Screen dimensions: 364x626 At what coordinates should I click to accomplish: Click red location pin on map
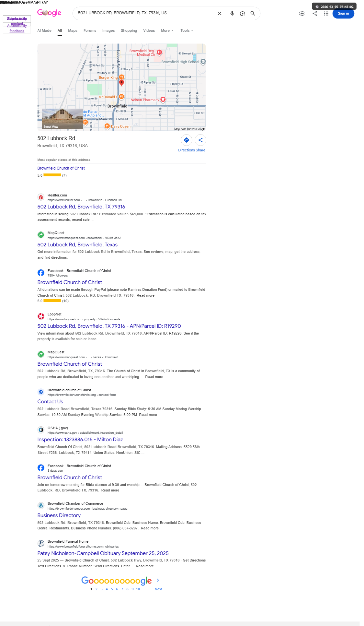pyautogui.click(x=121, y=83)
